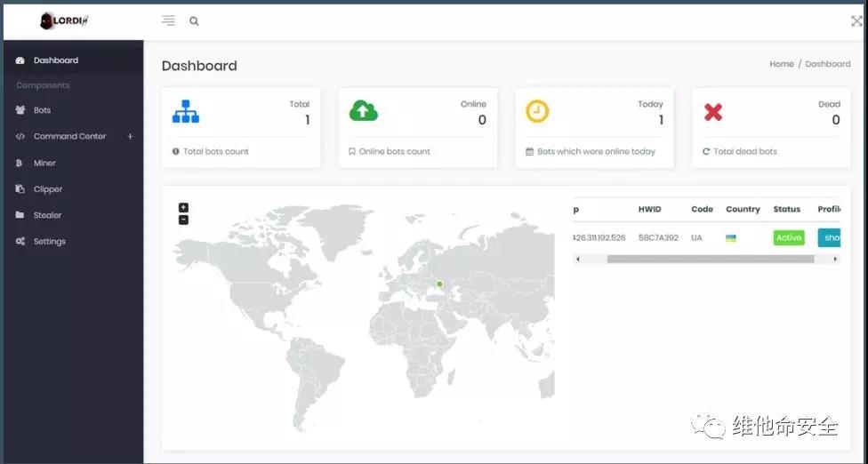Click the fullscreen expand icon at top right

856,21
